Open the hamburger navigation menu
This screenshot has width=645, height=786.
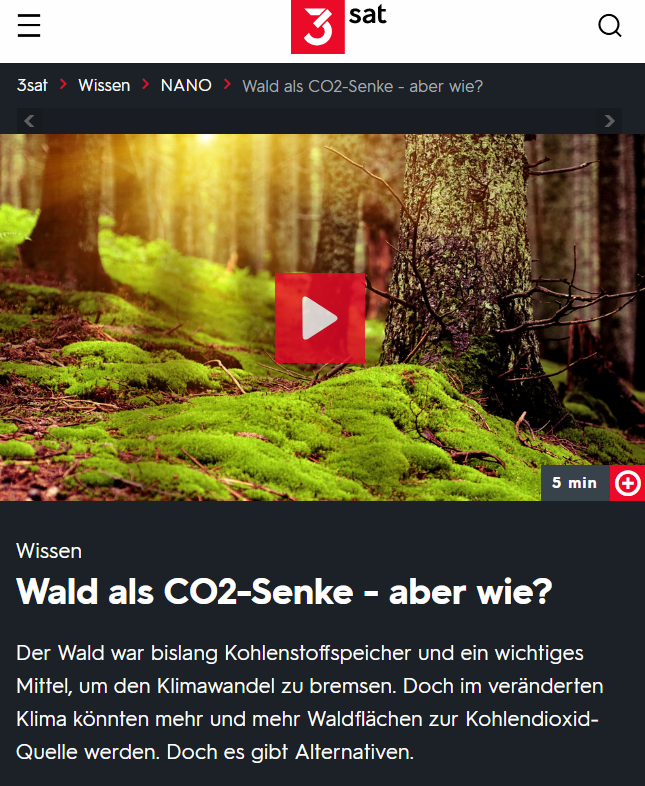[x=29, y=26]
